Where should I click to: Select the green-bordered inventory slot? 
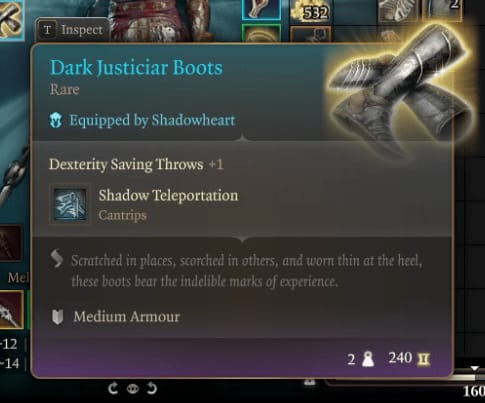262,33
